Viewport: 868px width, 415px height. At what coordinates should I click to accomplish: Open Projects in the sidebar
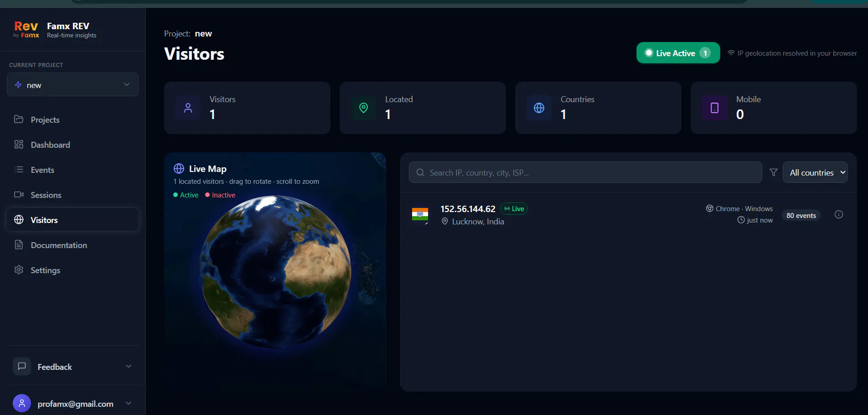(72, 119)
